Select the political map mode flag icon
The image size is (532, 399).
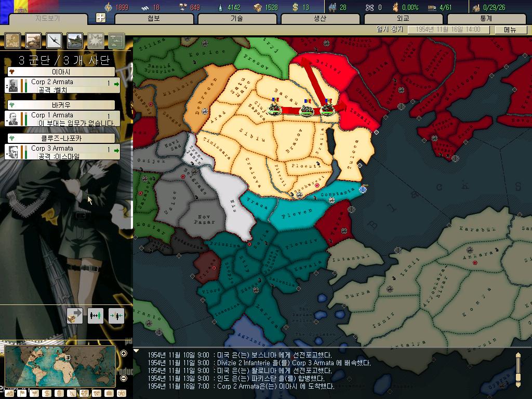tap(22, 393)
